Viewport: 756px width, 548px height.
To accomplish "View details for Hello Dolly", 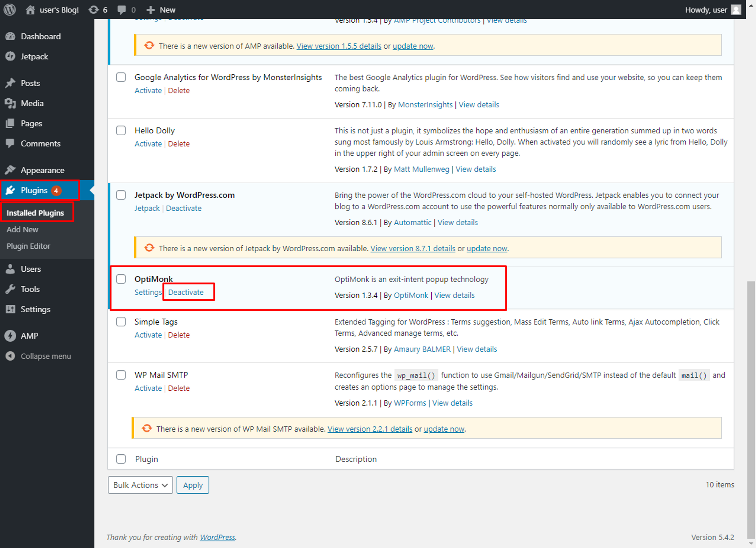I will pos(476,169).
